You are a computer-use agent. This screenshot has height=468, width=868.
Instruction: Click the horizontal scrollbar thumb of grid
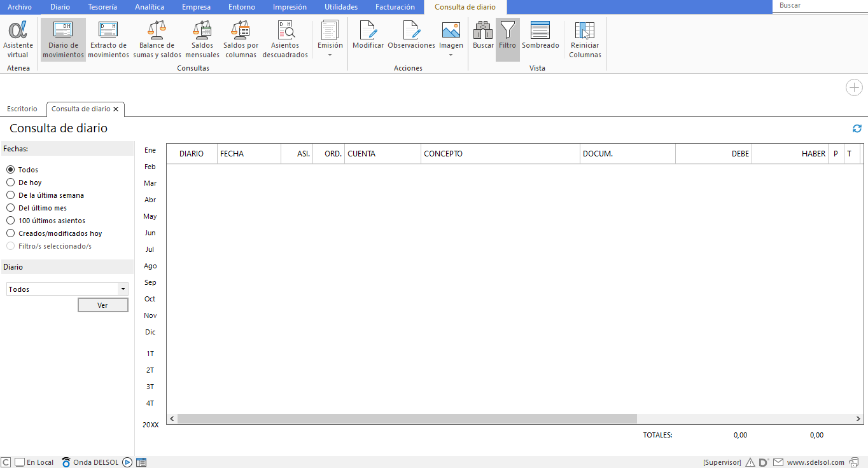(407, 419)
